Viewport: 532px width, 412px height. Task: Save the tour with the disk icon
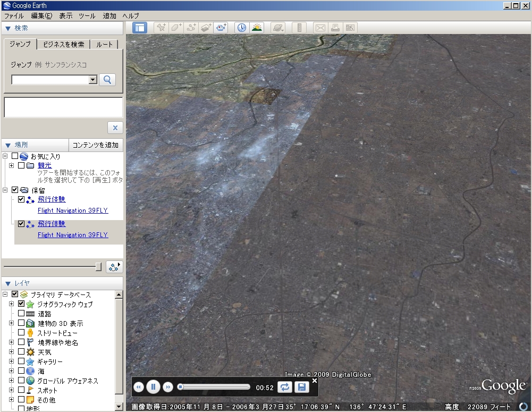(302, 387)
